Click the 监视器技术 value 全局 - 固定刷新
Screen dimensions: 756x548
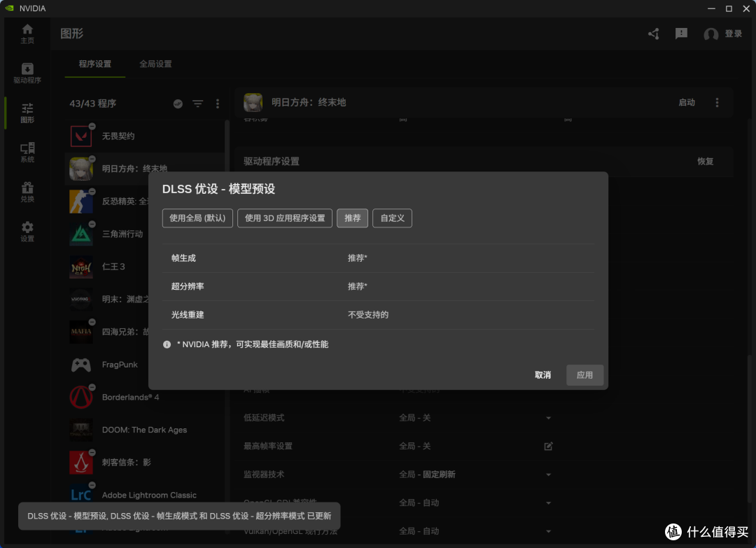tap(427, 475)
